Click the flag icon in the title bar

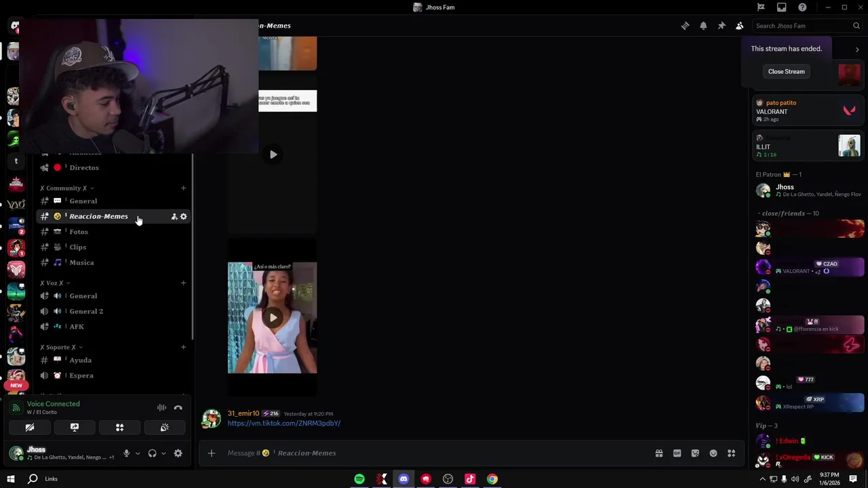click(x=761, y=7)
